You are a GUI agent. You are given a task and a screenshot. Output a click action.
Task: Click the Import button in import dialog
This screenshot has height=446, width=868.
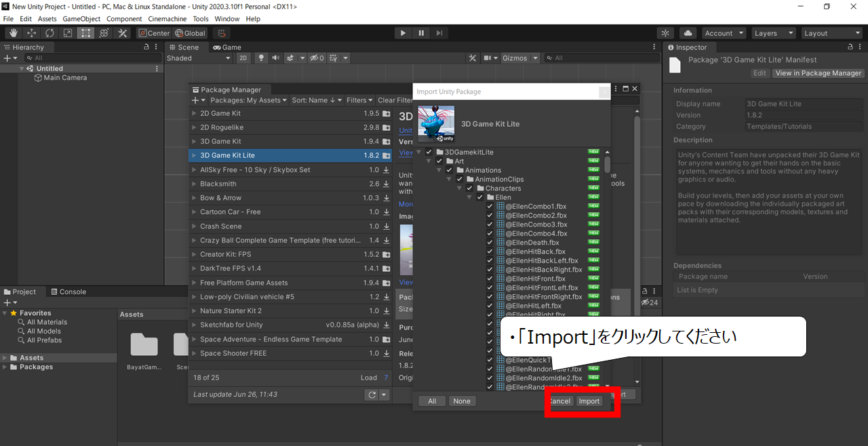click(x=589, y=401)
